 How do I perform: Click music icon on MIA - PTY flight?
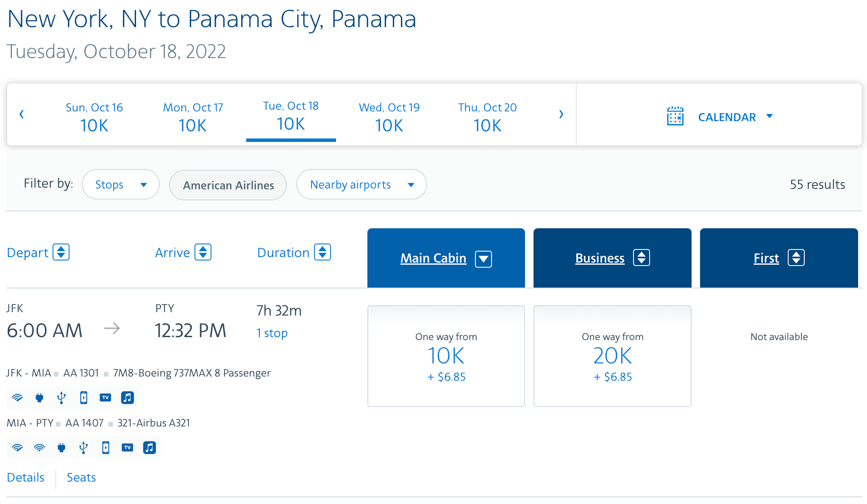click(150, 448)
